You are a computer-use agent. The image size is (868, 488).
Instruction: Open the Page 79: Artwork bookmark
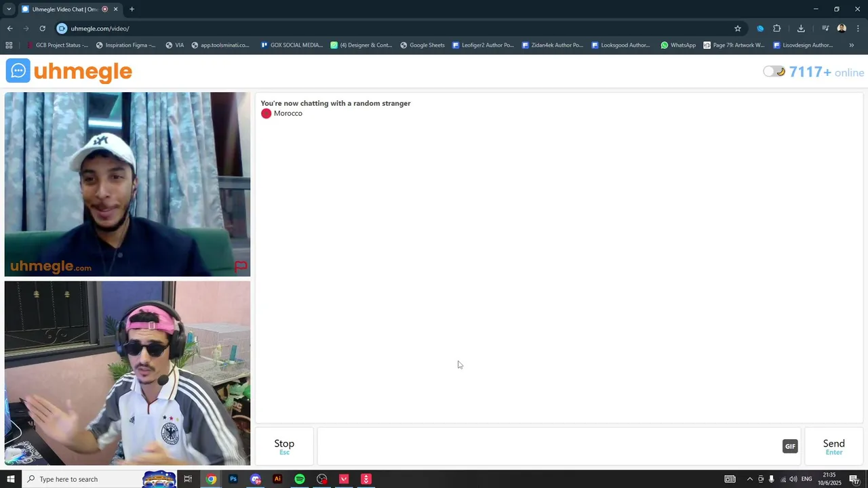click(x=734, y=45)
